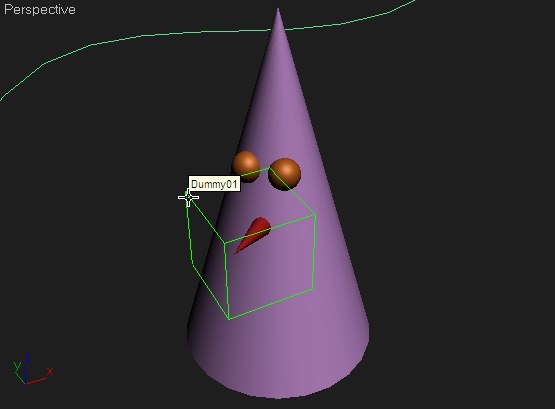555x409 pixels.
Task: Select the right orange sphere eye
Action: 285,174
